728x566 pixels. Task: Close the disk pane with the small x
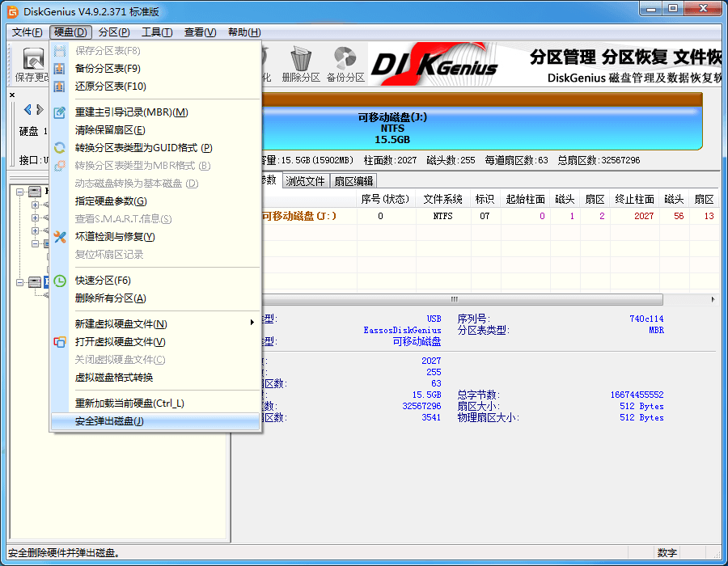(x=12, y=95)
